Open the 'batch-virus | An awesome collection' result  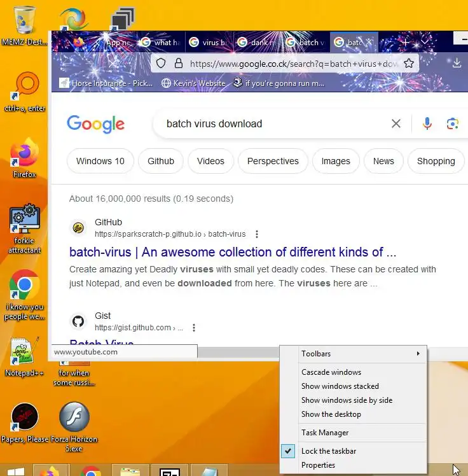tap(233, 252)
